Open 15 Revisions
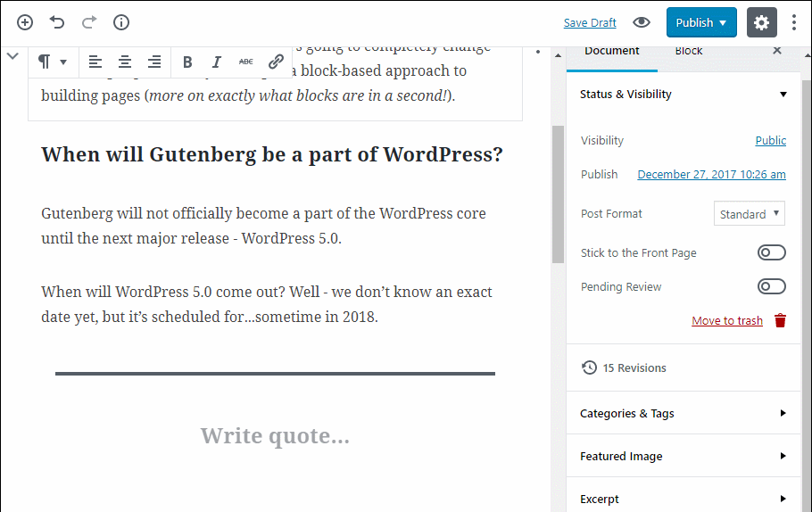The width and height of the screenshot is (812, 512). pos(634,367)
